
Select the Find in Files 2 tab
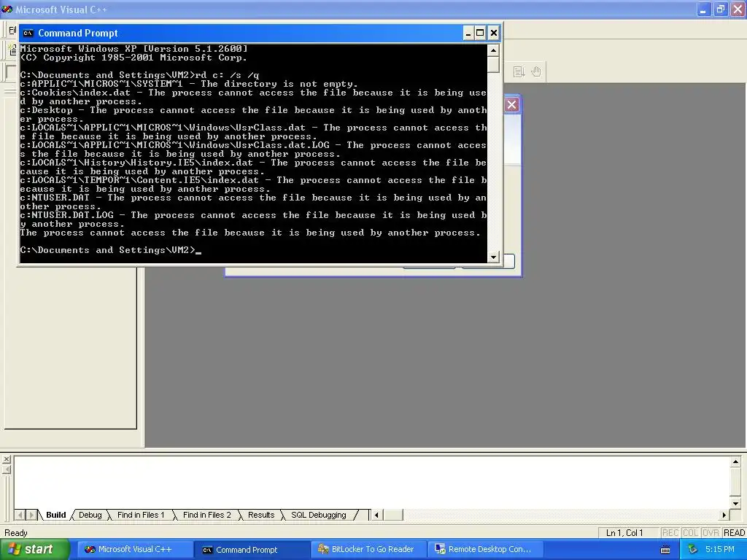coord(206,515)
